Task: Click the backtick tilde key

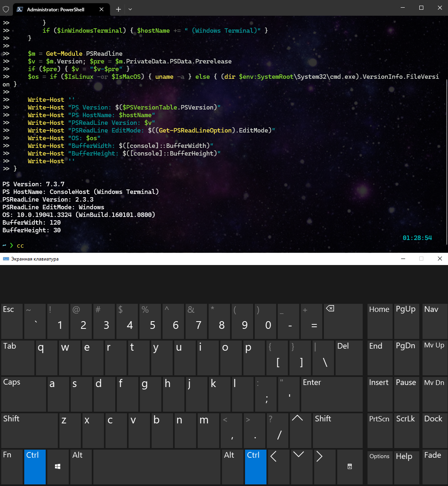Action: pyautogui.click(x=35, y=321)
